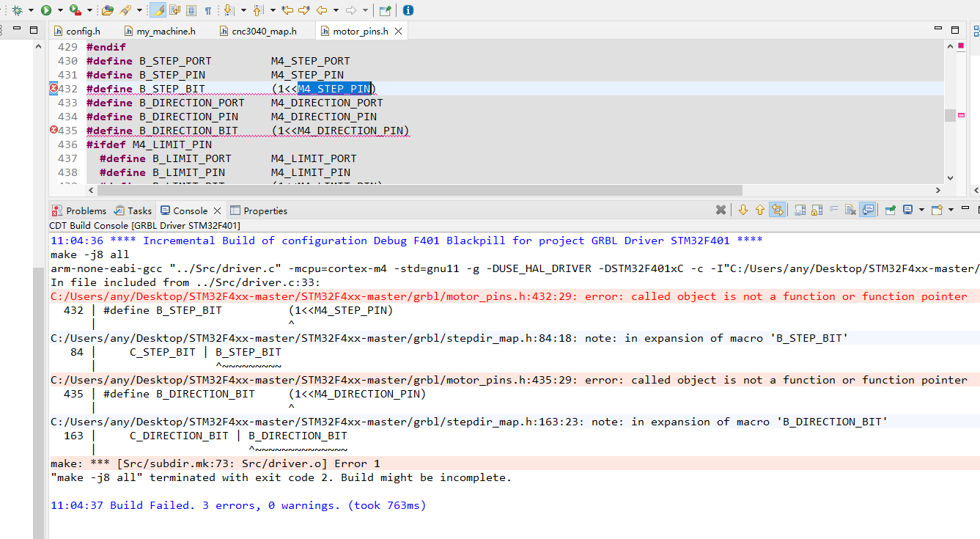This screenshot has height=539, width=980.
Task: Toggle Mark Occurrences highlighter
Action: point(158,10)
